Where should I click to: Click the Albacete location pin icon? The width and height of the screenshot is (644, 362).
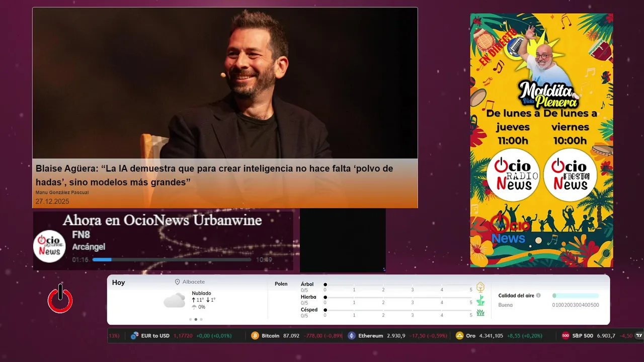pos(177,282)
